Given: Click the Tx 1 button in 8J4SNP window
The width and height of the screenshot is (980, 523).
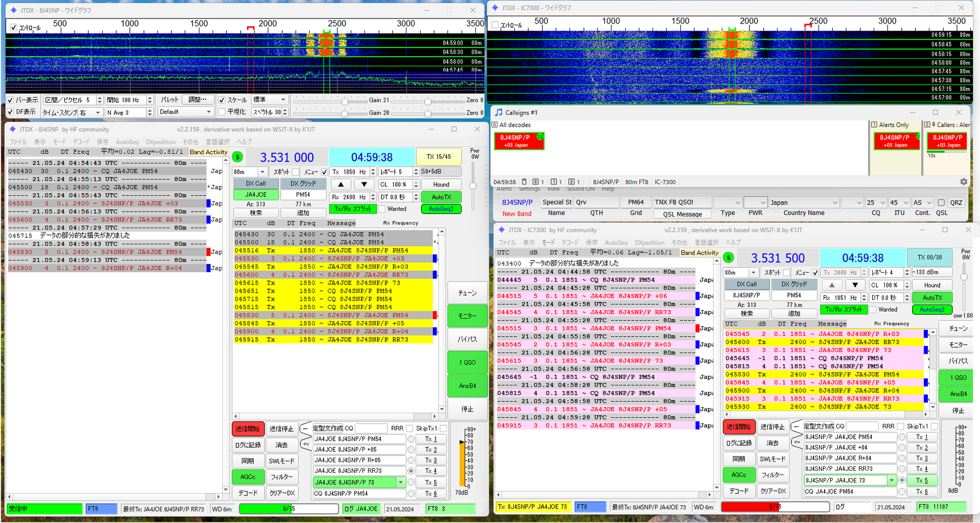Looking at the screenshot, I should (x=431, y=439).
